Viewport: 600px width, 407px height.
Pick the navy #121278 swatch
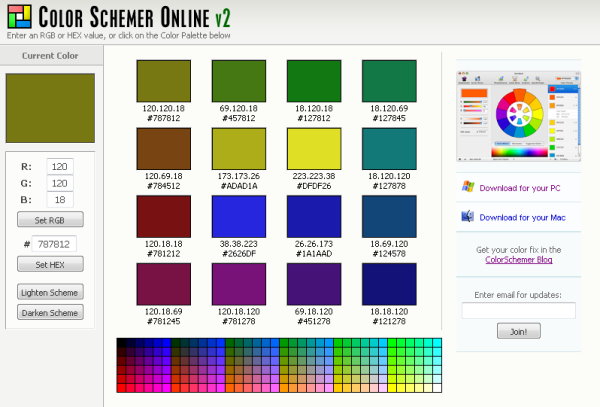click(389, 284)
